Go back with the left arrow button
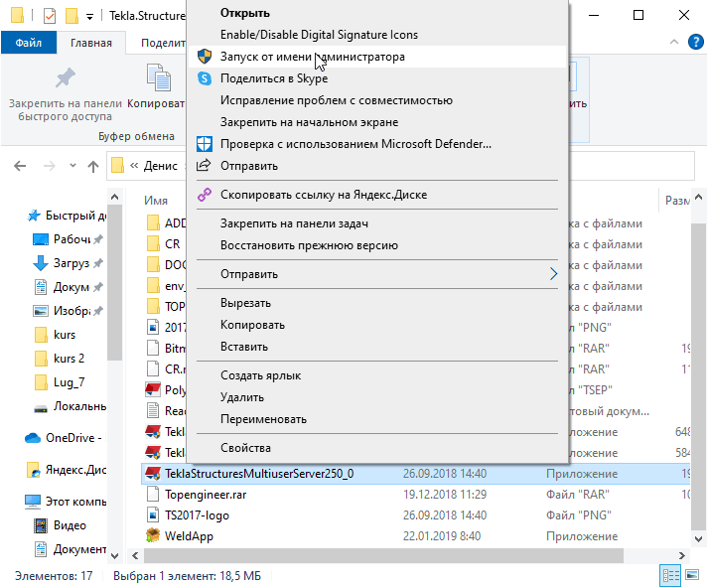Screen dimensions: 708x588 pyautogui.click(x=20, y=166)
